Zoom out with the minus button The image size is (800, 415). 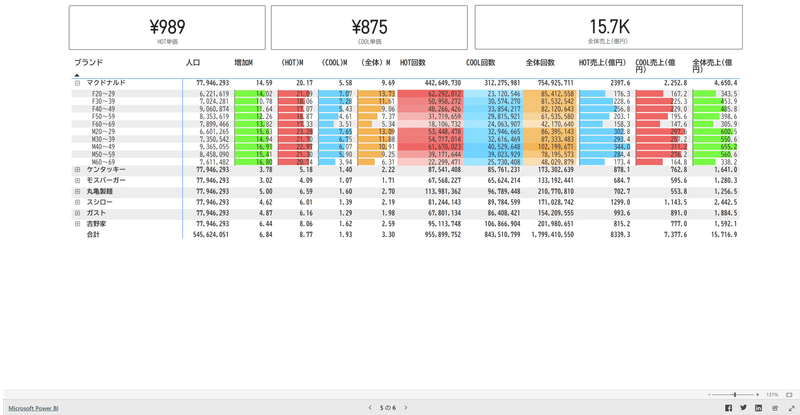[709, 395]
